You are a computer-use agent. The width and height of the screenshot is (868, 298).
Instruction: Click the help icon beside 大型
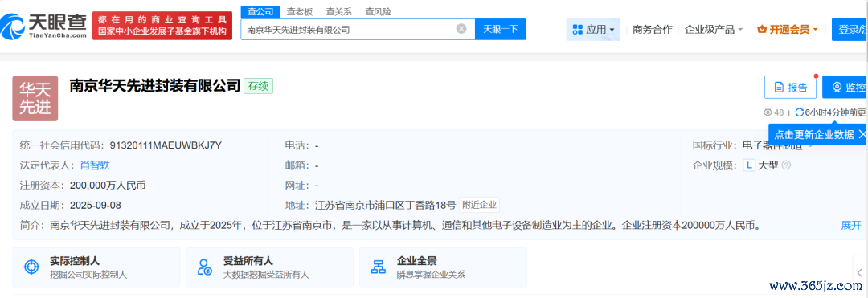(785, 165)
